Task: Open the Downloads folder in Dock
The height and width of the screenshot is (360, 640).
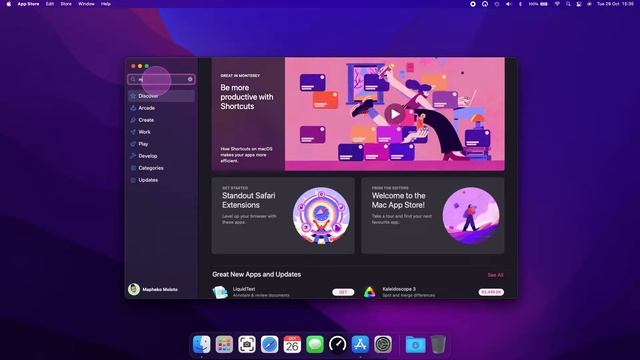Action: click(416, 344)
